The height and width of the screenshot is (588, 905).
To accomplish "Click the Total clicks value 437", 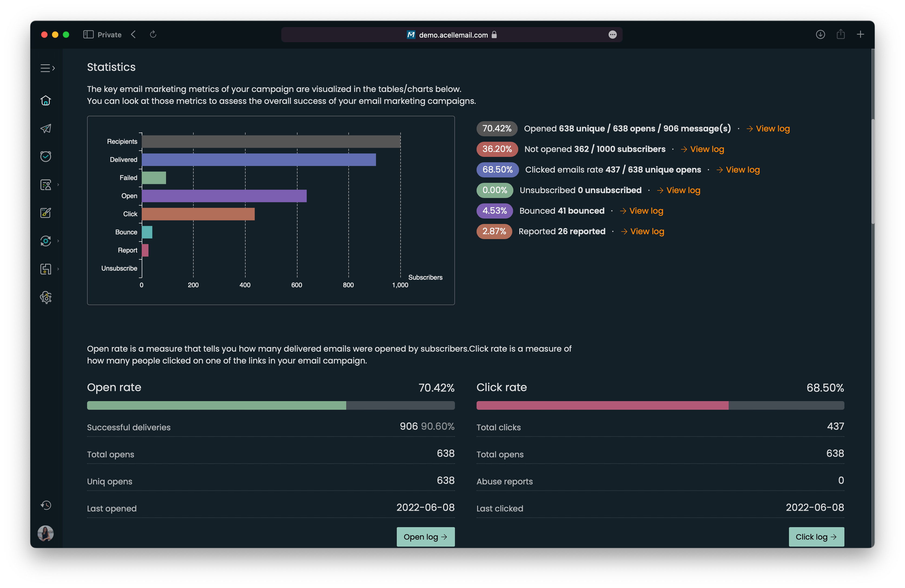I will (835, 426).
